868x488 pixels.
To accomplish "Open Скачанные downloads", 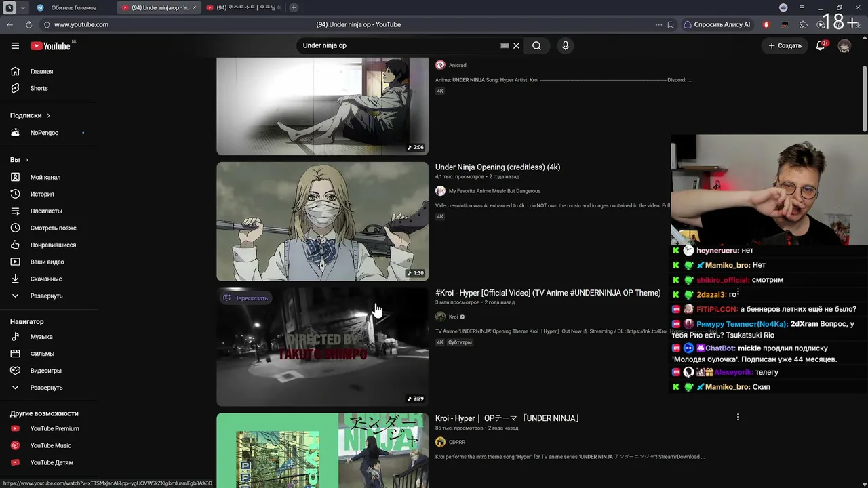I will (47, 279).
